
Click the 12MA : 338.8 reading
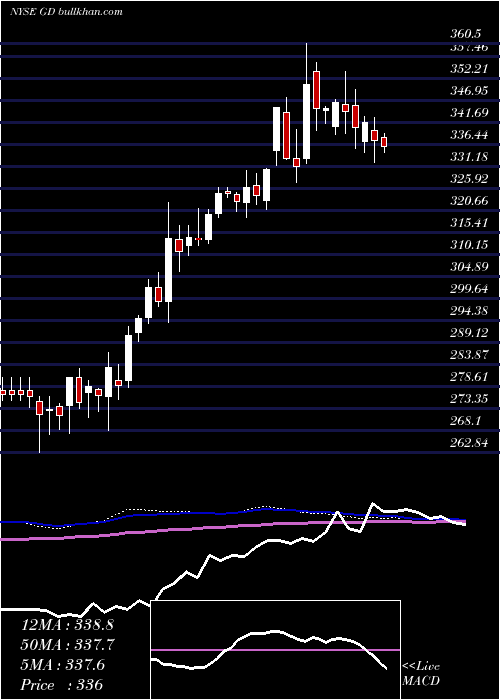click(67, 625)
